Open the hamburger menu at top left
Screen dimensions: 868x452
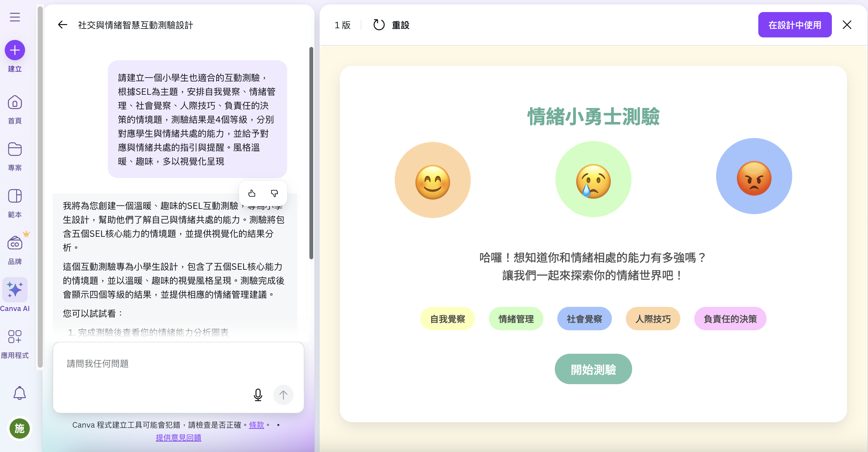15,17
